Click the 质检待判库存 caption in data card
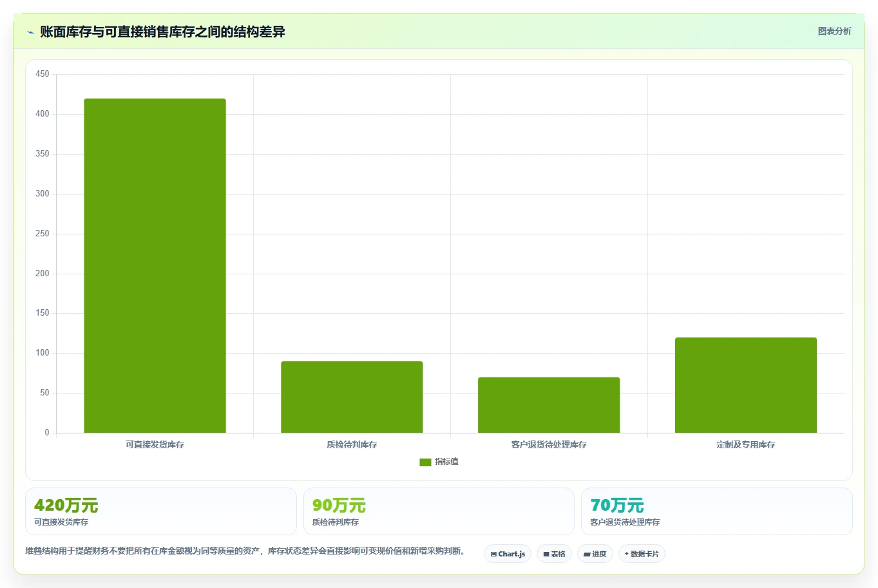The image size is (878, 588). pyautogui.click(x=336, y=522)
